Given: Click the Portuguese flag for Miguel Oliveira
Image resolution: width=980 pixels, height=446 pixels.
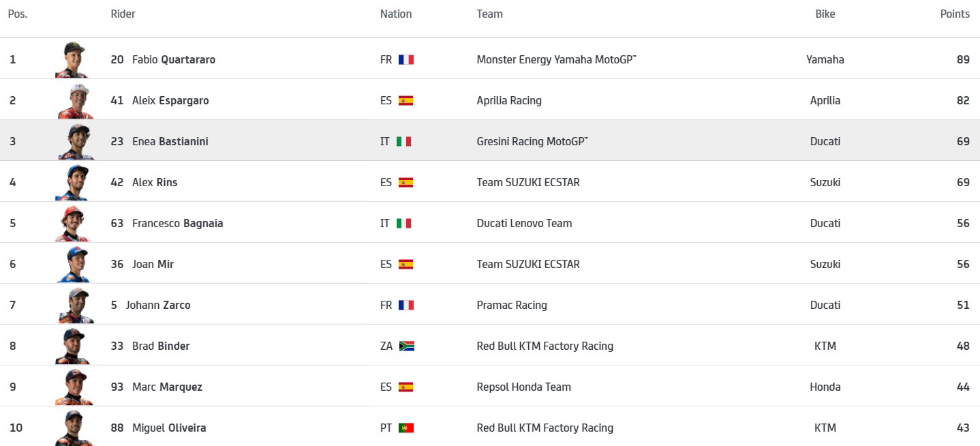Looking at the screenshot, I should tap(406, 428).
